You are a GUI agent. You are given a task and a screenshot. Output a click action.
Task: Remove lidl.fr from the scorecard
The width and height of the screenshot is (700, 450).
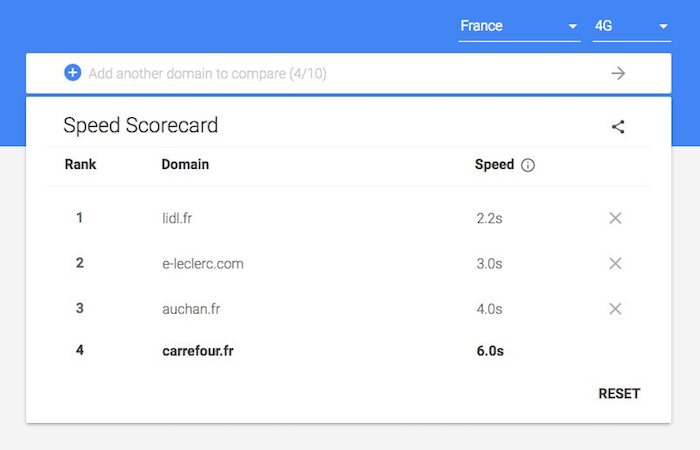point(615,218)
